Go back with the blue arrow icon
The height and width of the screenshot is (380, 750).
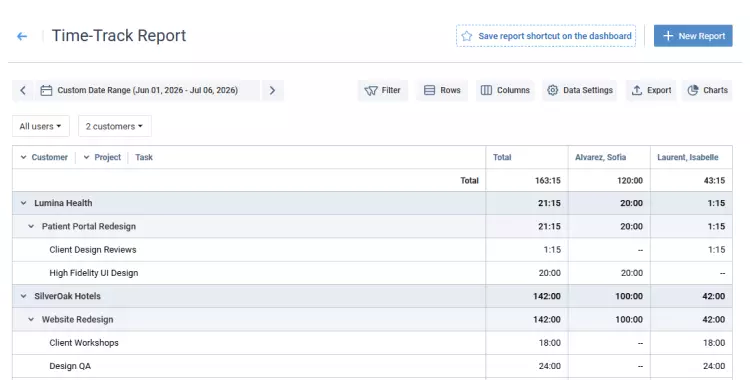[22, 36]
